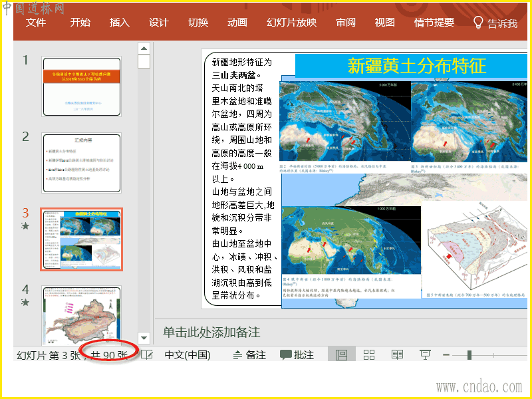Select the 审阅 ribbon tab

[346, 23]
